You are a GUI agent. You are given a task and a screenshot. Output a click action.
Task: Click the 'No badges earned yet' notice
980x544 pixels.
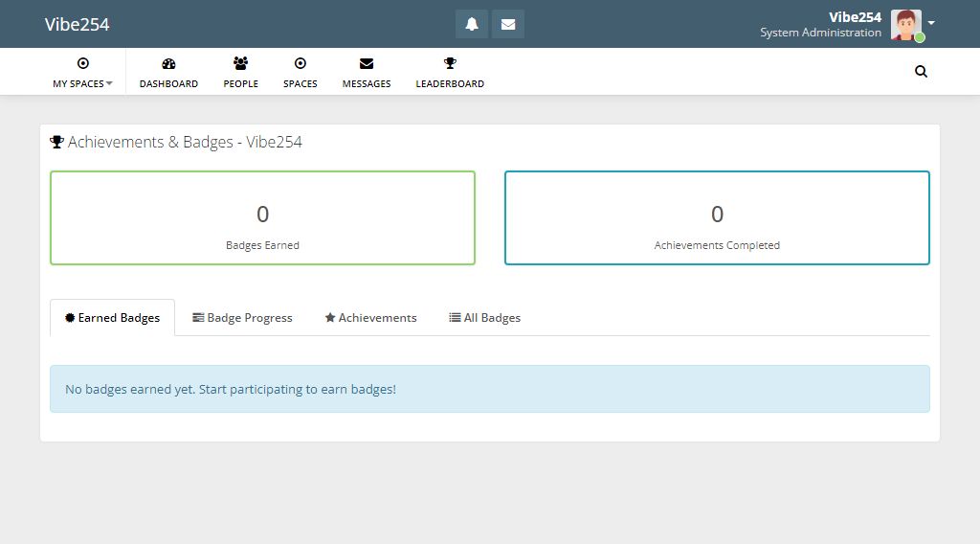click(490, 389)
